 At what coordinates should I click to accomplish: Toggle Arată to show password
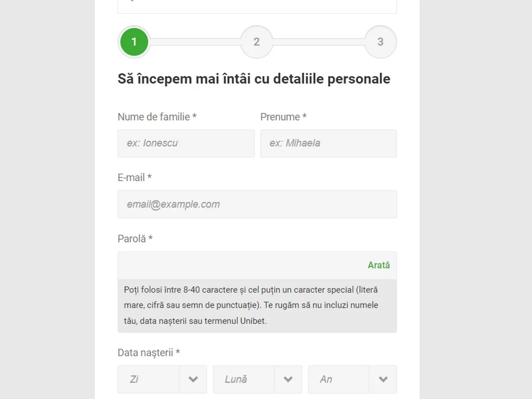pyautogui.click(x=379, y=265)
